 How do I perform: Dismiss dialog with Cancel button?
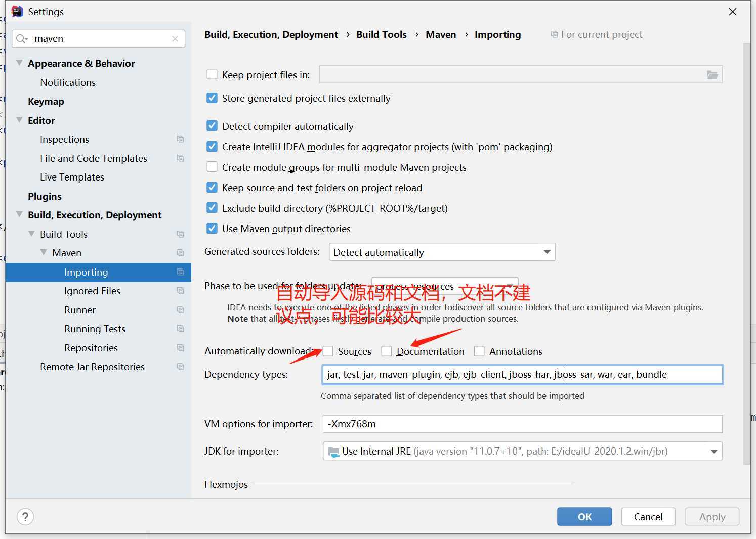[648, 517]
